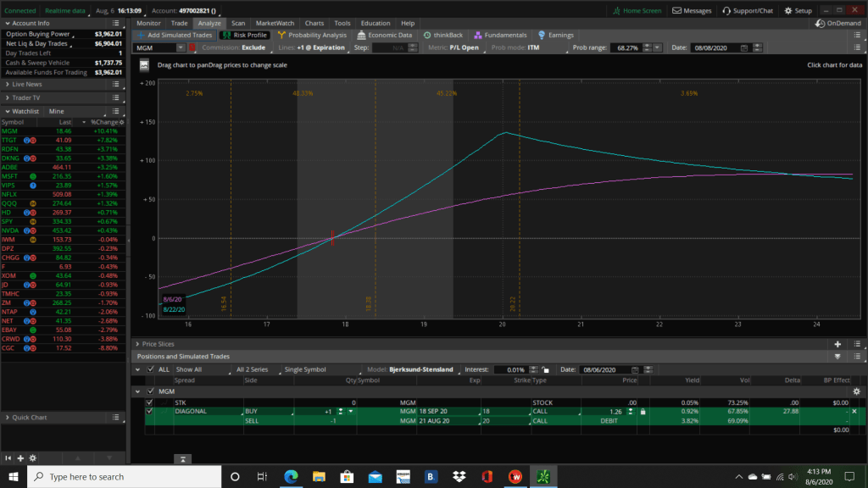Uncheck the DIAGONAL spread row checkbox
868x488 pixels.
[x=150, y=411]
